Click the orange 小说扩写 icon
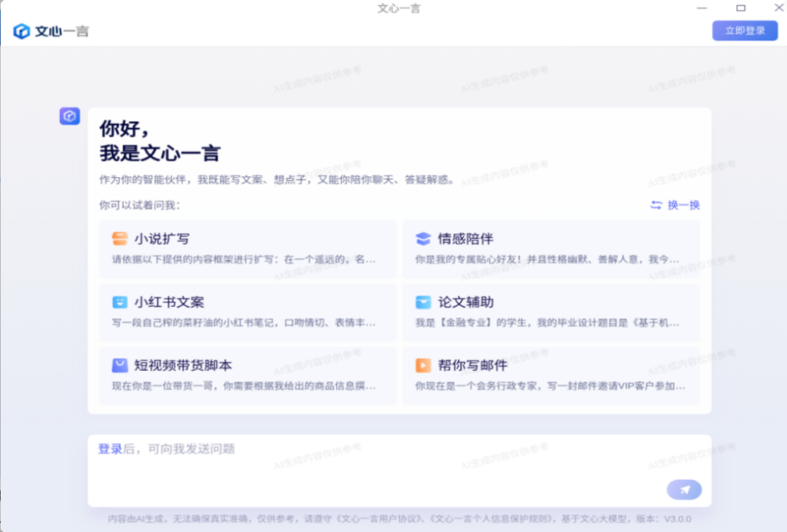 120,238
